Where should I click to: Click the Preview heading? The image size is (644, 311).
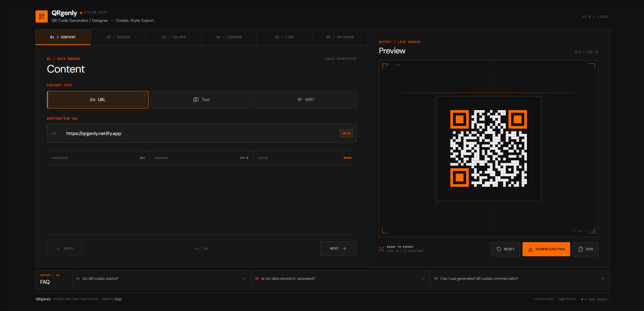tap(392, 51)
